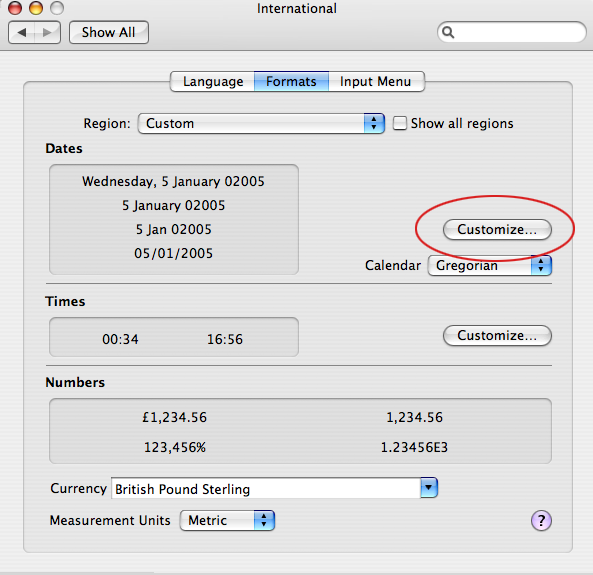Click the Currency combo box arrow
The image size is (593, 575).
(x=429, y=488)
